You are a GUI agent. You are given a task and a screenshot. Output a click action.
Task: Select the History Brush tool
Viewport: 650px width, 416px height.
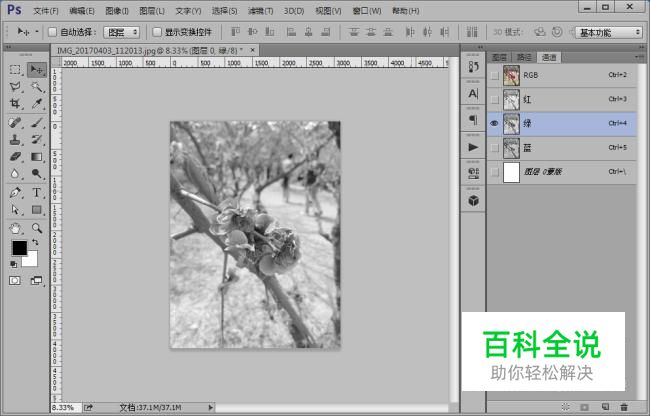(37, 140)
